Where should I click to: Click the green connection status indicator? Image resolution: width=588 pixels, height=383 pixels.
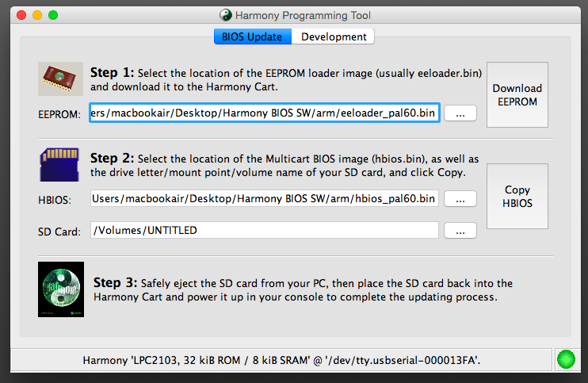(x=566, y=359)
